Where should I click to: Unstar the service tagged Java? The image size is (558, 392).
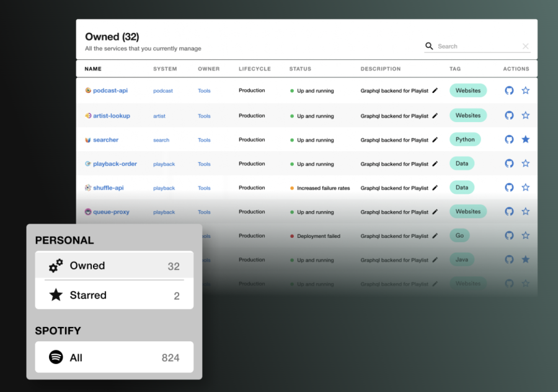pos(526,259)
